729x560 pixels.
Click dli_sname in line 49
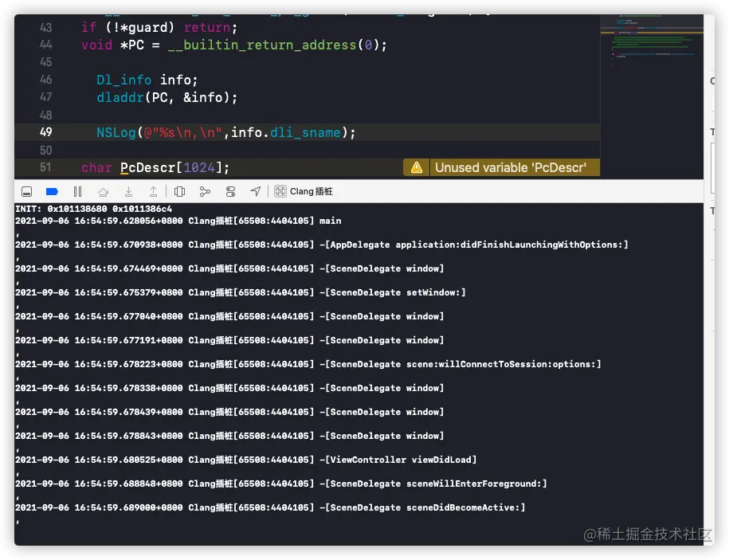coord(305,133)
